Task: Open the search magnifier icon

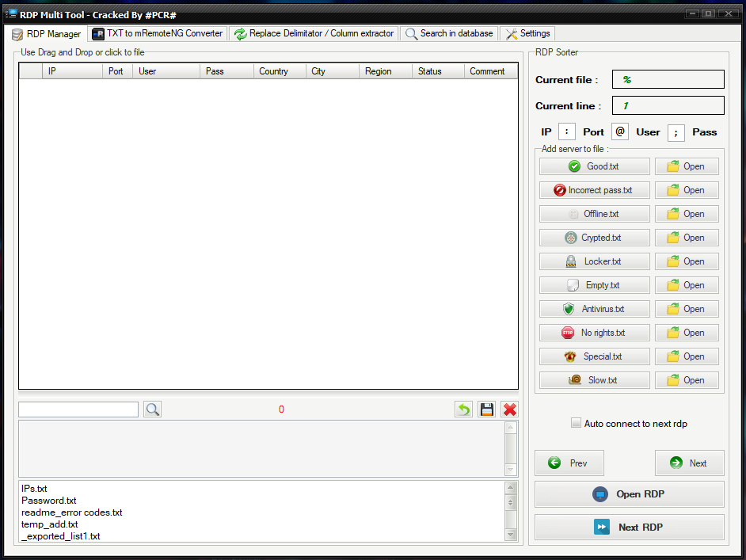Action: [152, 410]
